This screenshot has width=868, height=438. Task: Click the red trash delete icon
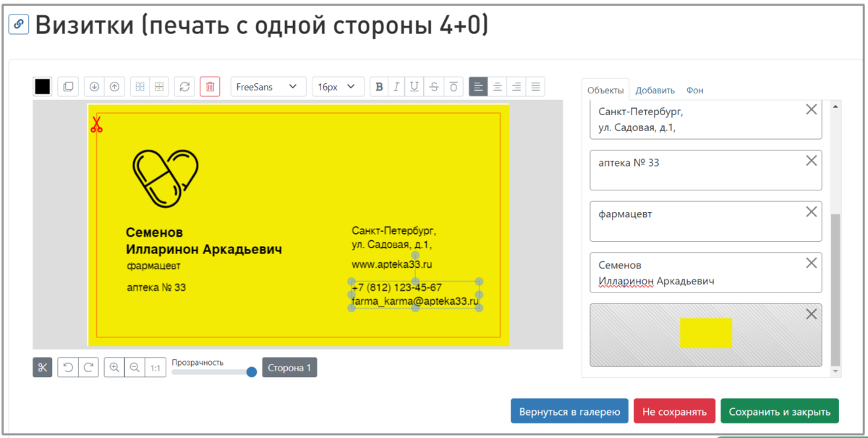(210, 87)
